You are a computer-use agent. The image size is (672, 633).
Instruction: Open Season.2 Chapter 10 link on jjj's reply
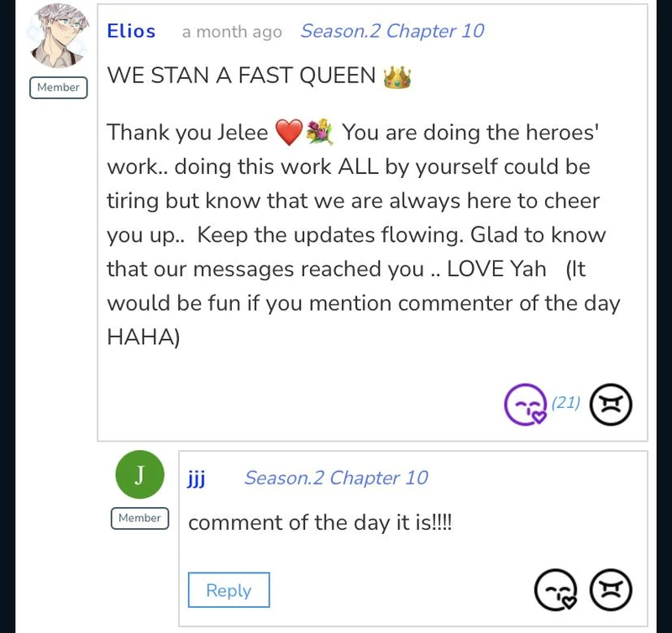coord(336,478)
